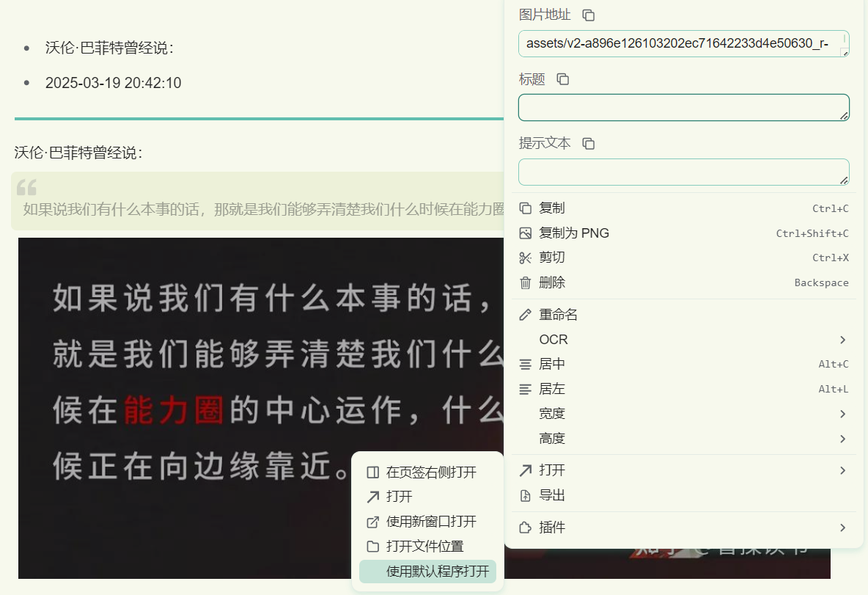Click the blockquote starting 如果说我们有什么本事的话

point(257,201)
